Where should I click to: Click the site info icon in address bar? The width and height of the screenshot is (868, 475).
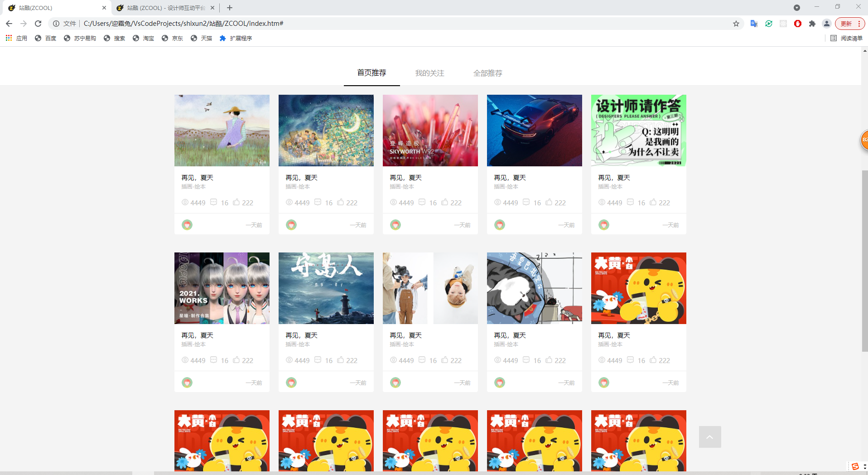click(56, 24)
